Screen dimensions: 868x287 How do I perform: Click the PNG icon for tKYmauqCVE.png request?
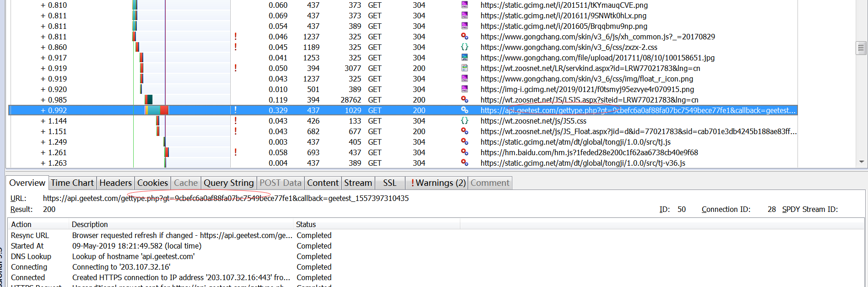click(x=464, y=5)
